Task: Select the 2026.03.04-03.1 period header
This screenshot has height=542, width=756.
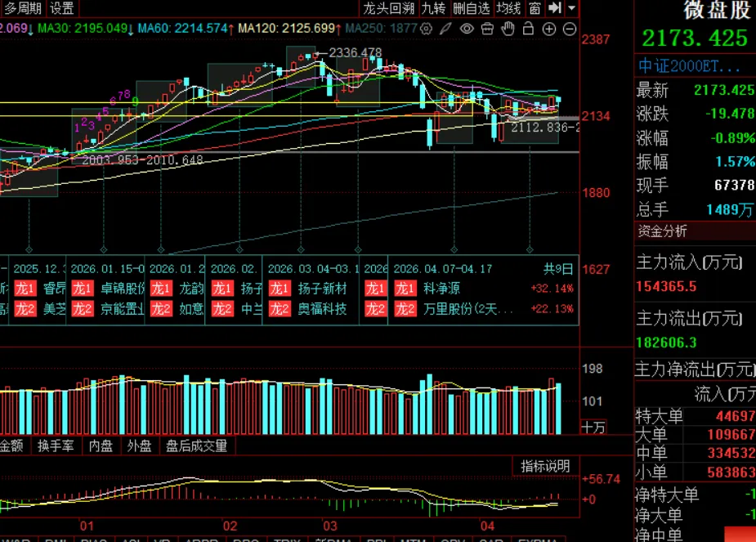Action: (313, 269)
